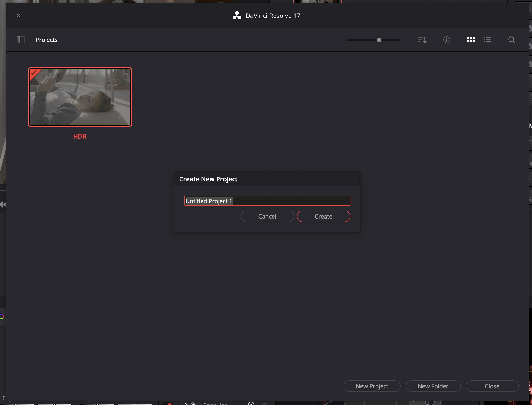Click the project info icon
The width and height of the screenshot is (532, 405).
(x=446, y=40)
